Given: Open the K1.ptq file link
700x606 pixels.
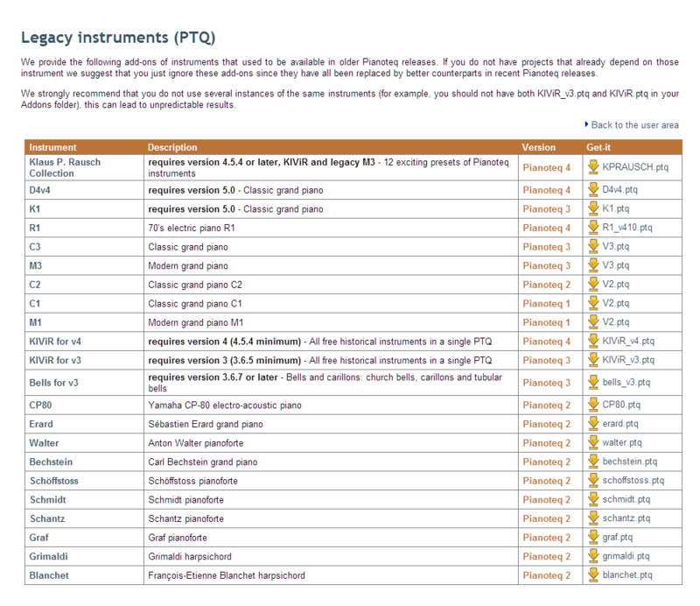Looking at the screenshot, I should click(616, 208).
